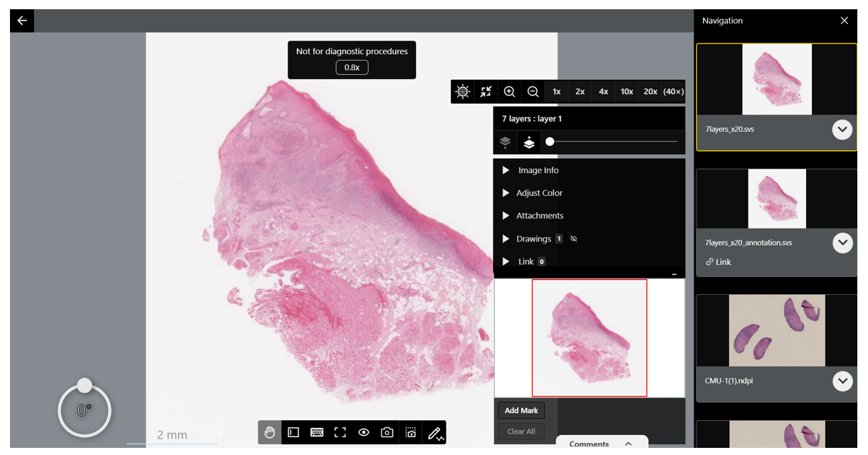This screenshot has height=455, width=868.
Task: Click the fit-to-screen shrink arrows icon
Action: click(486, 92)
